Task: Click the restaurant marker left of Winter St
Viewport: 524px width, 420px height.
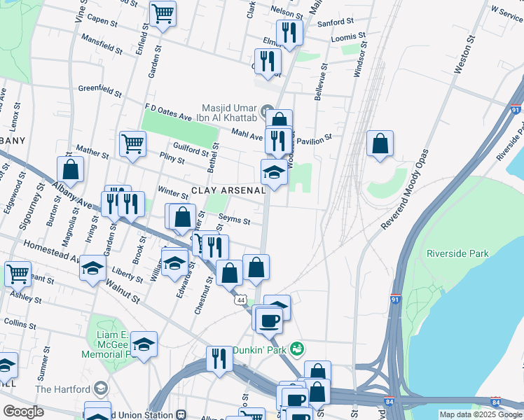Action: tap(131, 204)
